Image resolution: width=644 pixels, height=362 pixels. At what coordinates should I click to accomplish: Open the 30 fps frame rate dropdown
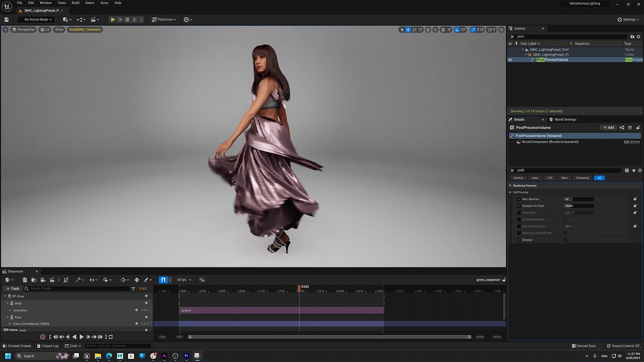click(184, 280)
